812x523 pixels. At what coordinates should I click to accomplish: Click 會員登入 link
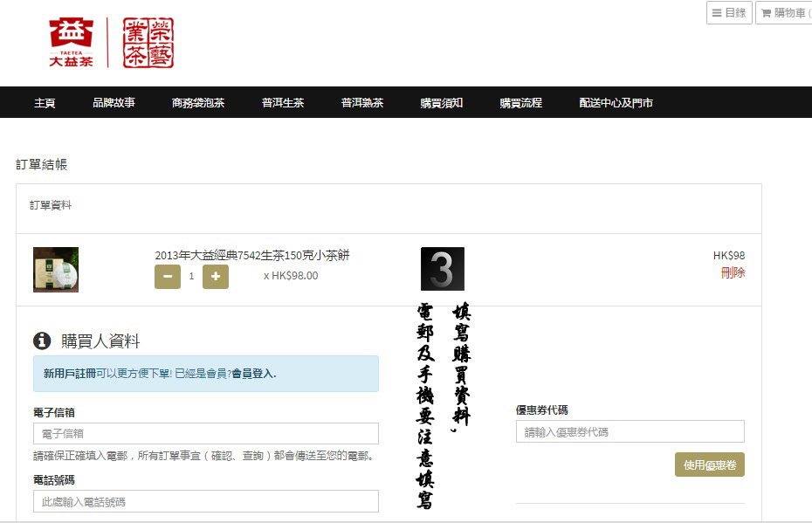252,374
